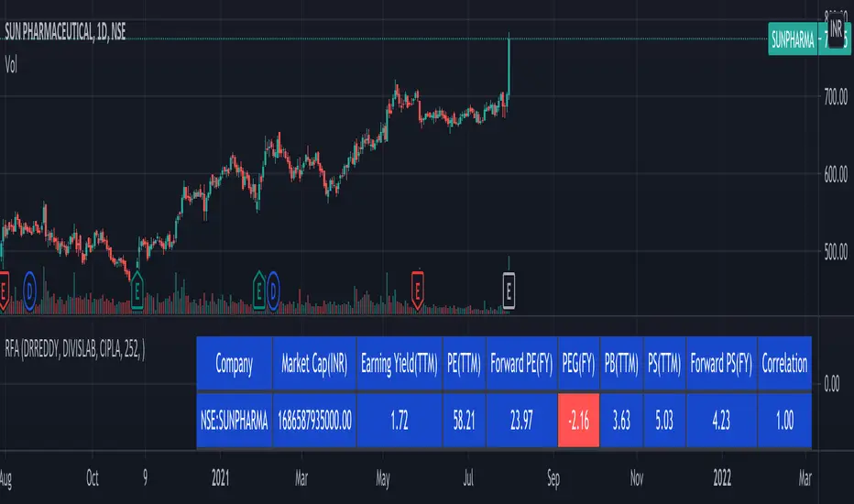The image size is (854, 504).
Task: Click the Market Cap(INR) column header
Action: (314, 364)
